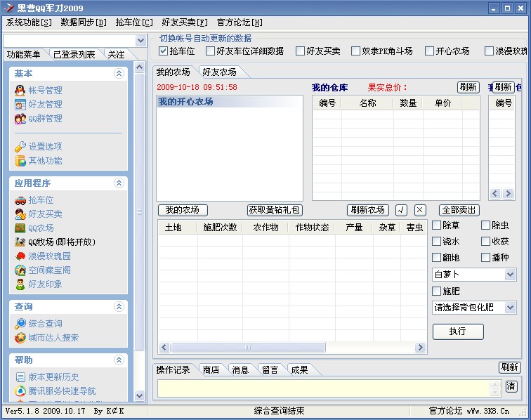Click the farm table horizontal scrollbar thumb
This screenshot has width=531, height=420.
click(x=248, y=348)
